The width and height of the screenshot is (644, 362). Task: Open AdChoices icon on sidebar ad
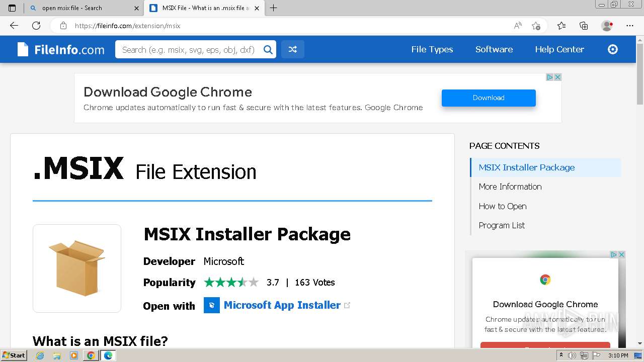tap(614, 254)
